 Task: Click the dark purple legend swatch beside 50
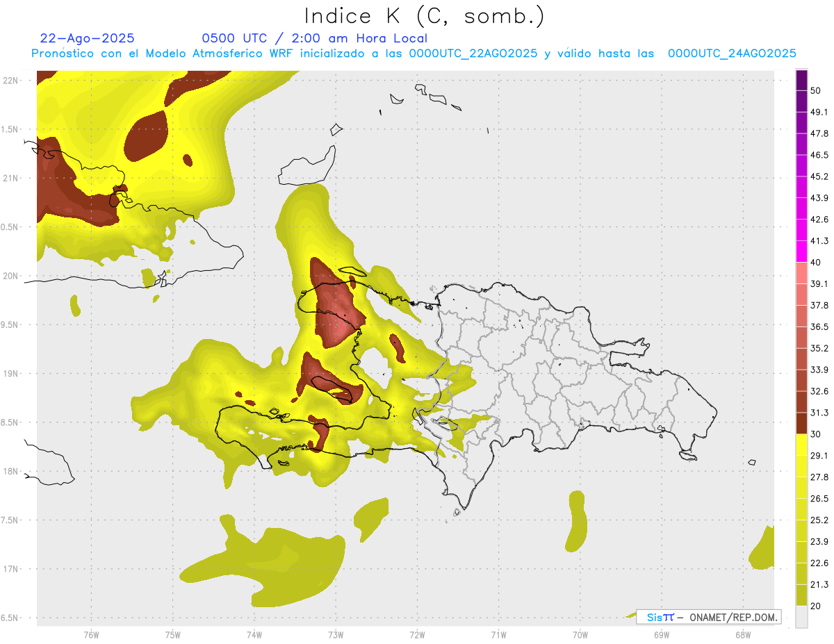click(x=801, y=80)
